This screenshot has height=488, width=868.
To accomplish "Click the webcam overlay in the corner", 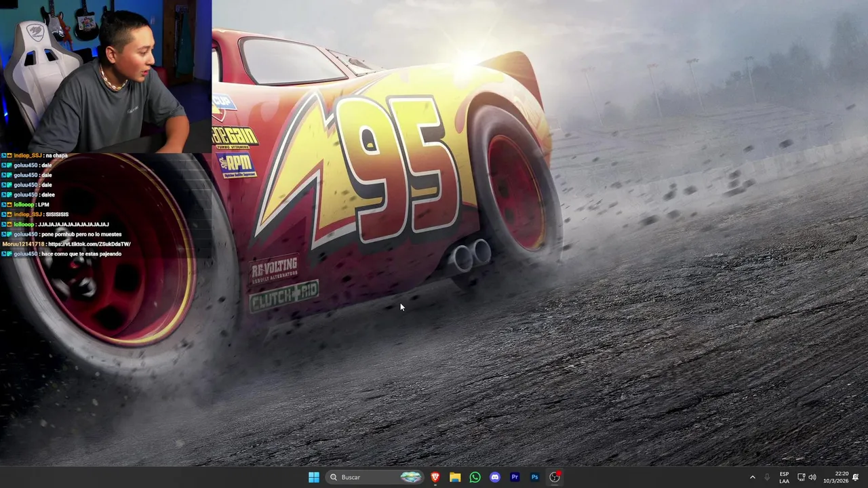I will (106, 76).
